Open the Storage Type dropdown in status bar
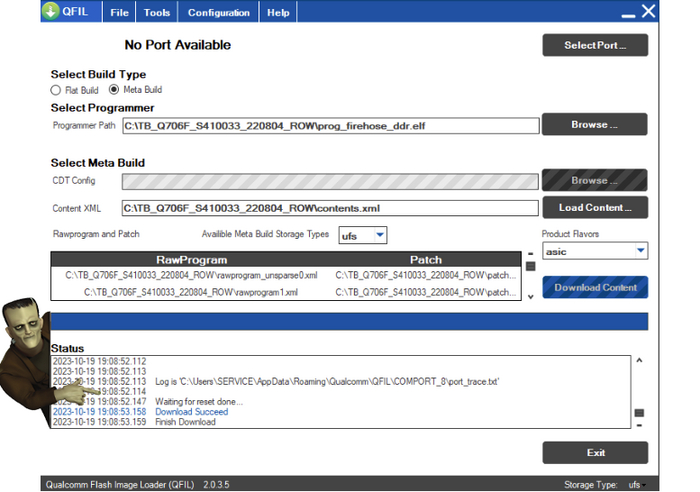 point(636,484)
